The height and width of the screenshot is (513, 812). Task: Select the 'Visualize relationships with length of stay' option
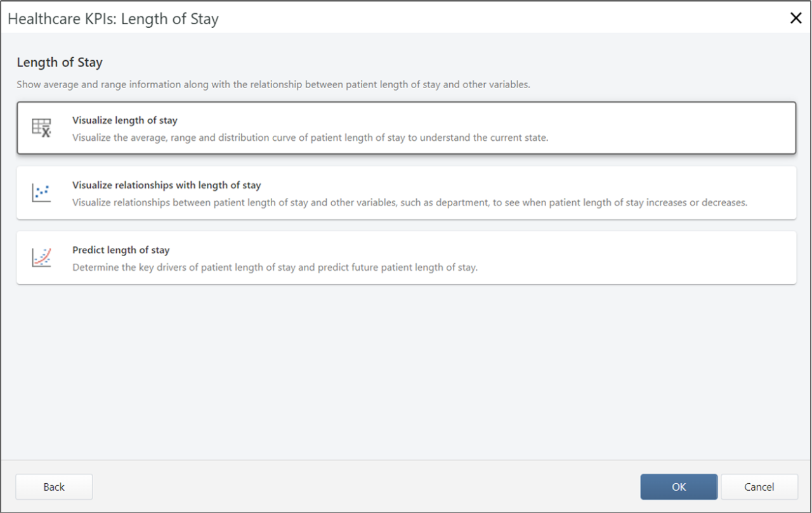pos(406,193)
